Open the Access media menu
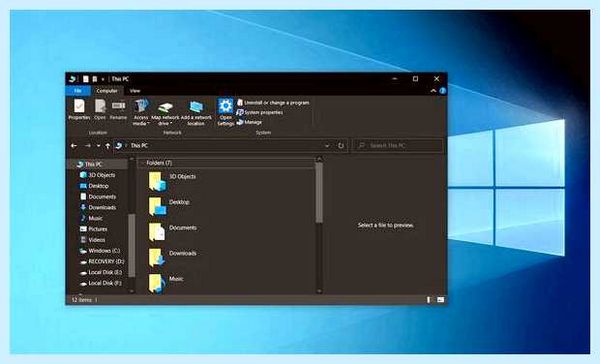Image resolution: width=600 pixels, height=364 pixels. pos(141,113)
